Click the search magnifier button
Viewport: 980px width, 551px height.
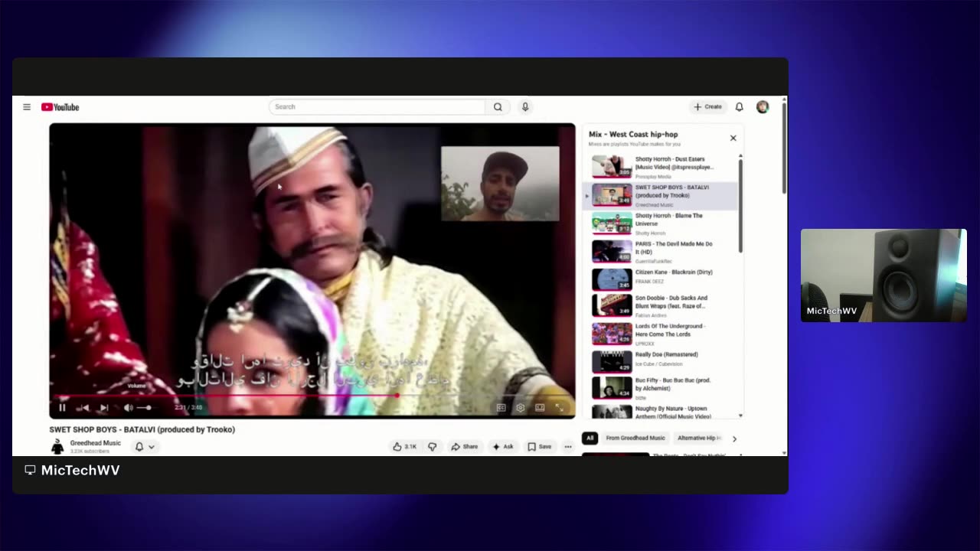tap(498, 107)
